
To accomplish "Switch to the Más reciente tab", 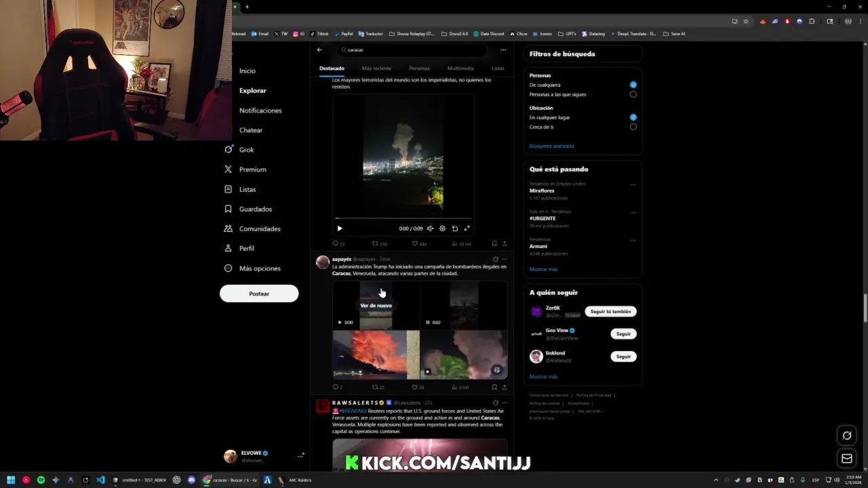I will click(x=376, y=68).
